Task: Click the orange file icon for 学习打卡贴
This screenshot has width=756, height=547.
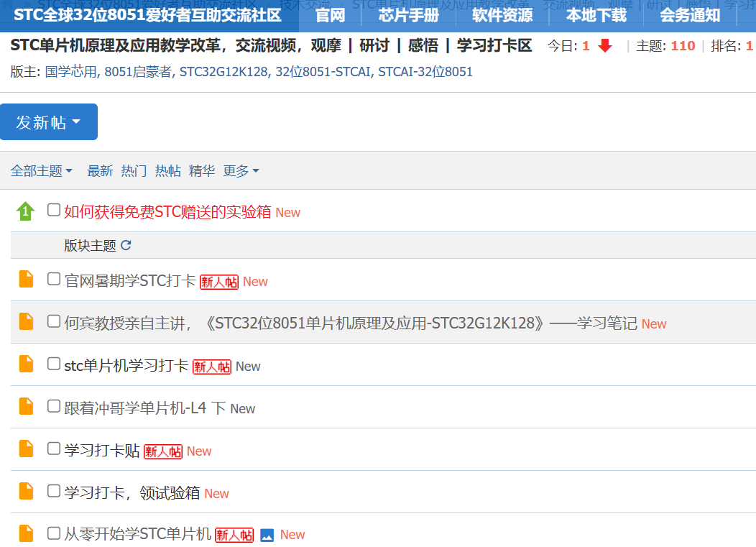Action: click(x=26, y=449)
